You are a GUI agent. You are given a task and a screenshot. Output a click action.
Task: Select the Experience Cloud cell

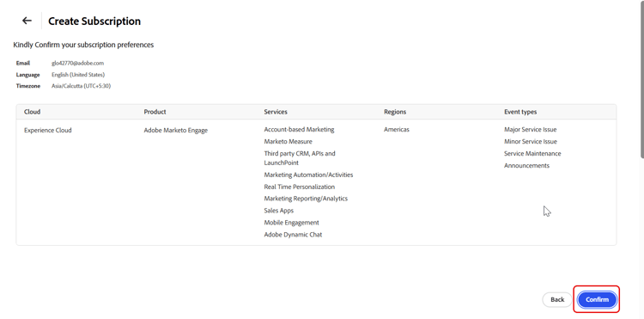(47, 131)
